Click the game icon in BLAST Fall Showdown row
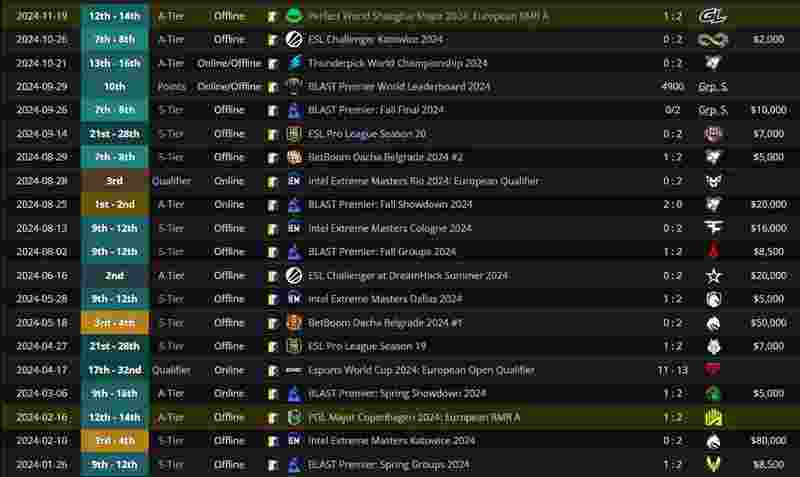 click(273, 205)
